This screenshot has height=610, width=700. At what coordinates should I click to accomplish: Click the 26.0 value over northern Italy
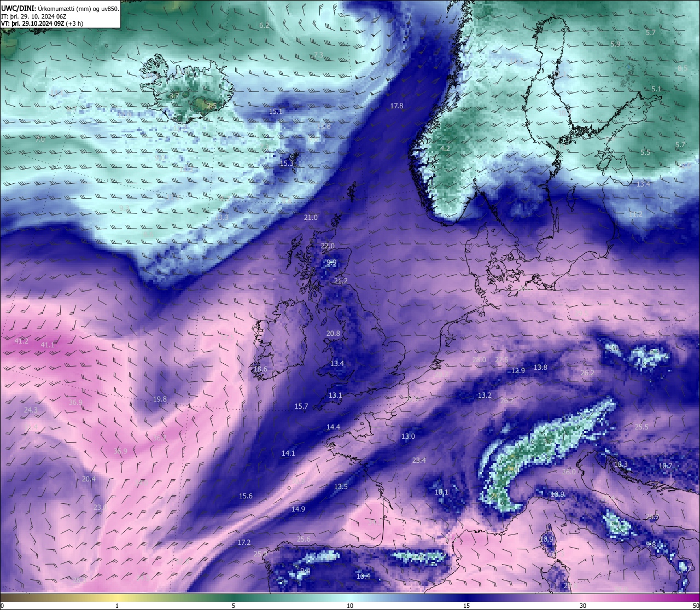pyautogui.click(x=569, y=472)
